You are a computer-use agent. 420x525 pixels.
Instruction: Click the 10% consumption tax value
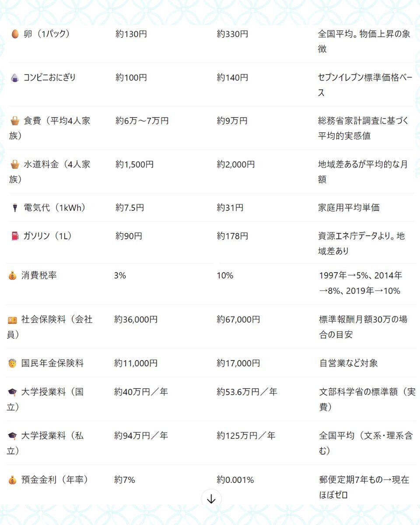225,276
